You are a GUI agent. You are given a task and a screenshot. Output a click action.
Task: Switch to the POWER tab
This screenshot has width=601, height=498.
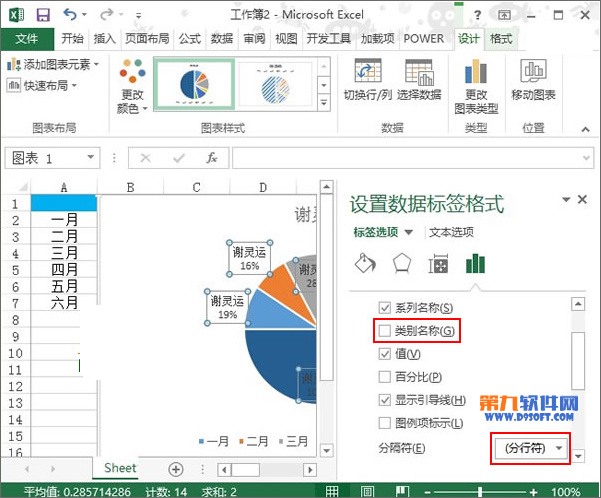tap(424, 39)
